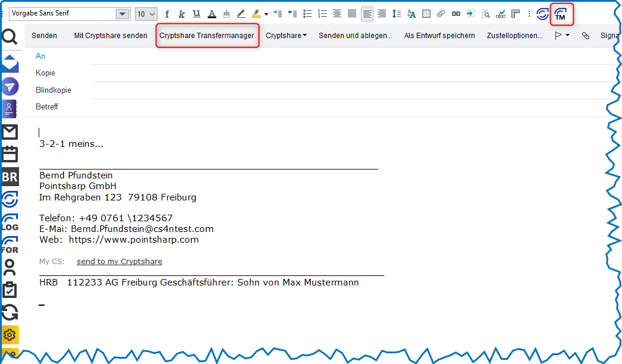Image resolution: width=622 pixels, height=364 pixels.
Task: Open the calendar icon in left sidebar
Action: 10,154
